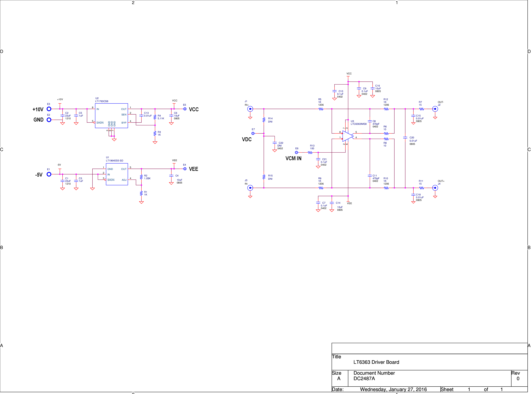This screenshot has height=394, width=532.
Task: Select capacitor C20 0.01uF symbol
Action: point(405,138)
